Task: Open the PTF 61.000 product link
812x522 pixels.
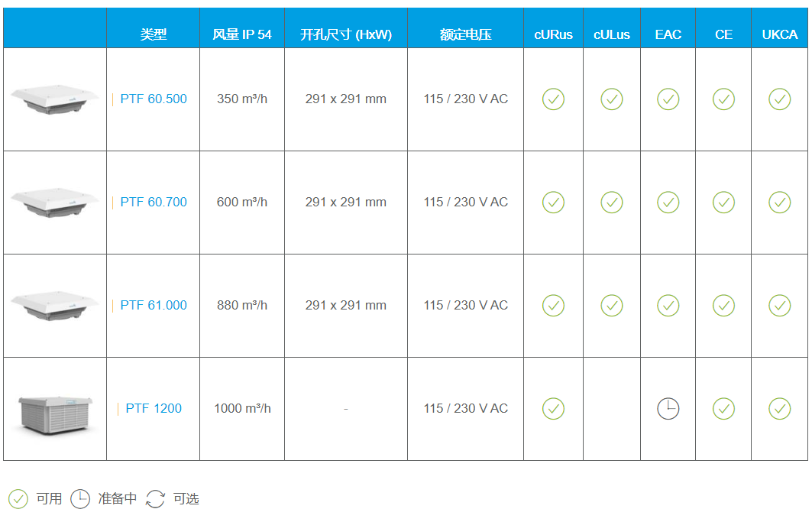Action: tap(154, 306)
